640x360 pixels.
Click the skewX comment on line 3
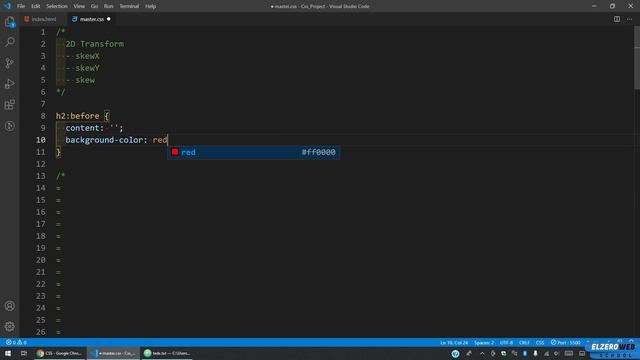[x=87, y=56]
